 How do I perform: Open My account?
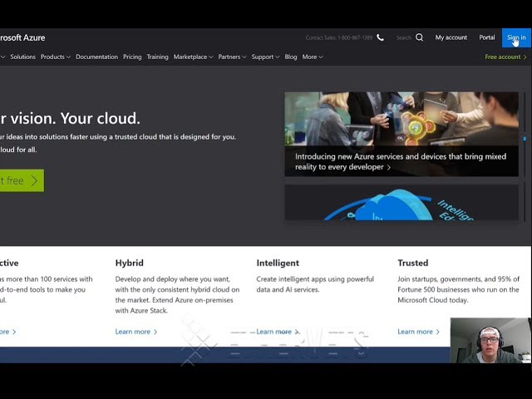coord(451,37)
